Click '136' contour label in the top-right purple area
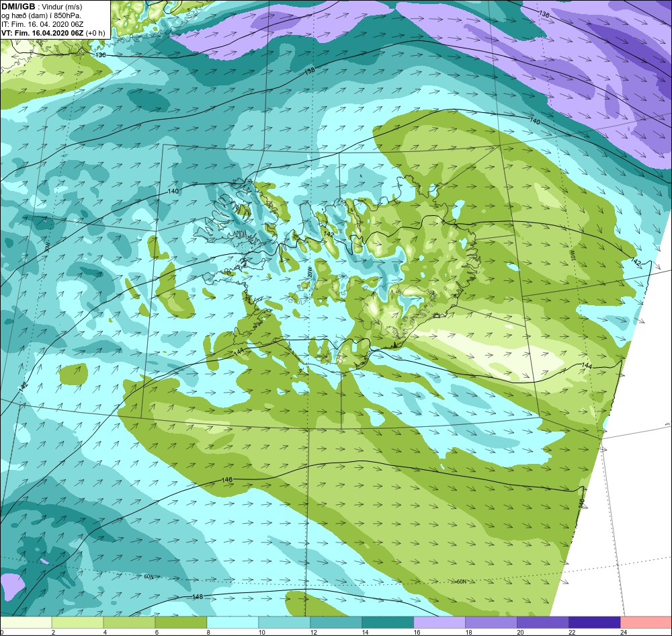The width and height of the screenshot is (672, 636). coord(544,15)
